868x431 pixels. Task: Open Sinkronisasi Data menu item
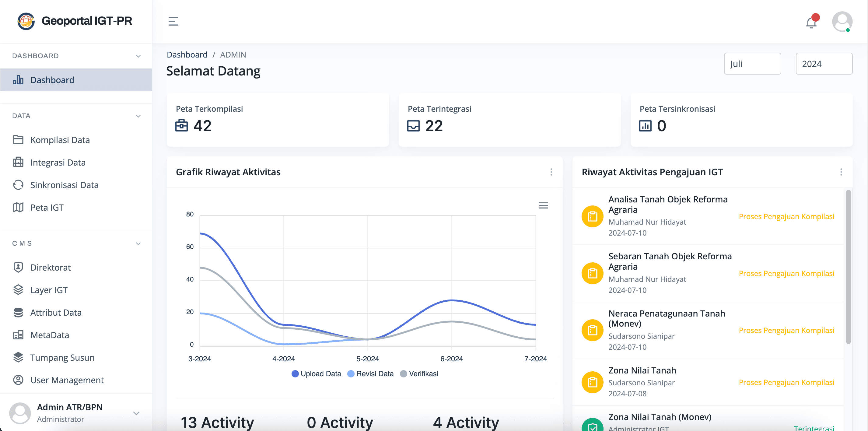(x=76, y=185)
